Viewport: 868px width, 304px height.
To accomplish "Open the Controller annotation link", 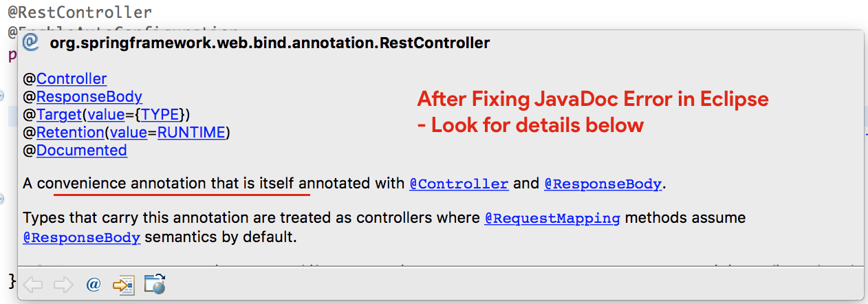I will point(72,79).
